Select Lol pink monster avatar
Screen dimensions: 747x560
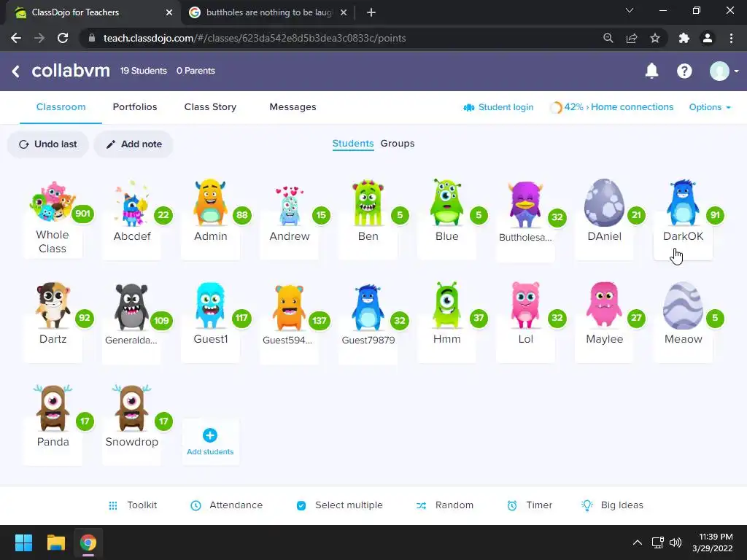click(525, 306)
